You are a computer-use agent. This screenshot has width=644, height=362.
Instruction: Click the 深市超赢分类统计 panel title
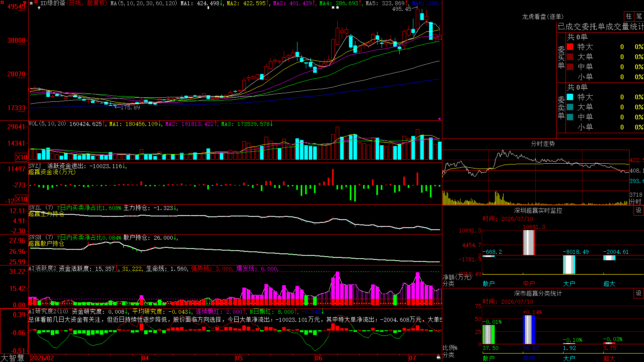[538, 293]
